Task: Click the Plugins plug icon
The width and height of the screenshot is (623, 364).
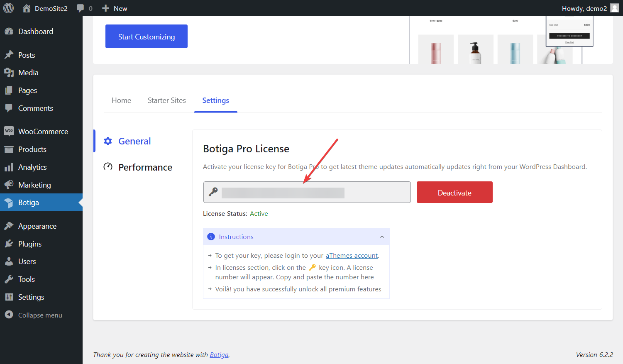Action: point(9,244)
